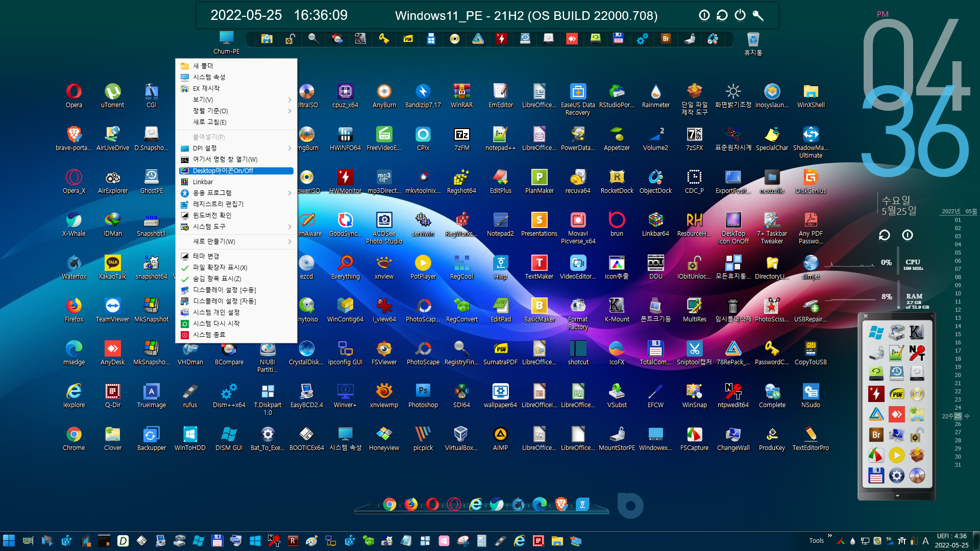This screenshot has width=980, height=551.
Task: Toggle Desktop아이콘On/Off menu entry
Action: pyautogui.click(x=236, y=171)
